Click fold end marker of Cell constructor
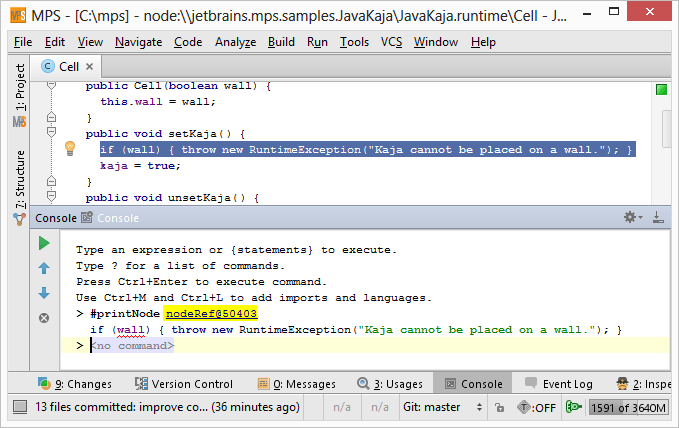The image size is (679, 428). click(51, 117)
